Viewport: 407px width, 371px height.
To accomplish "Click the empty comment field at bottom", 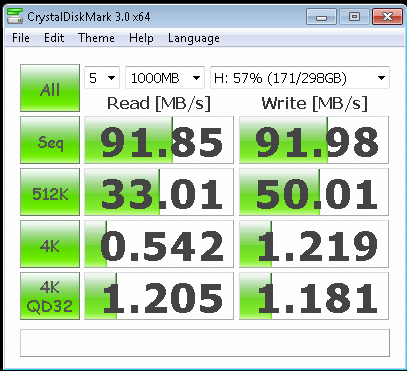I will [x=205, y=343].
